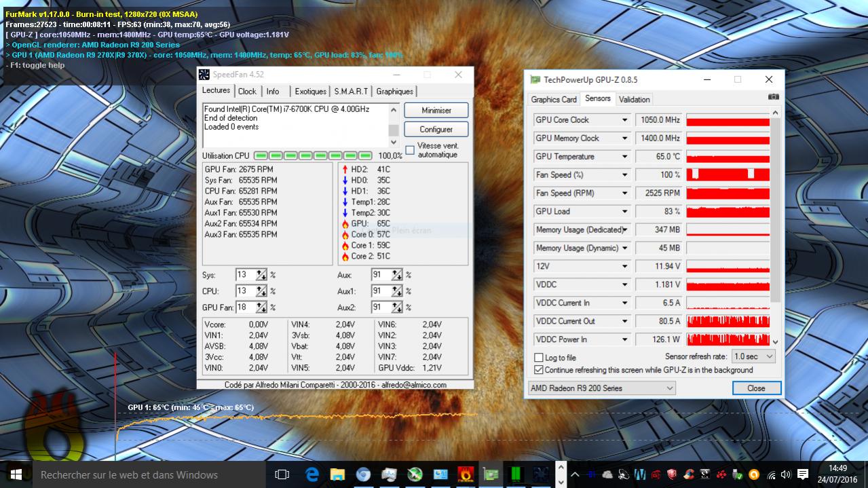Switch to Graphics Card tab in GPU-Z
This screenshot has width=868, height=488.
(554, 99)
